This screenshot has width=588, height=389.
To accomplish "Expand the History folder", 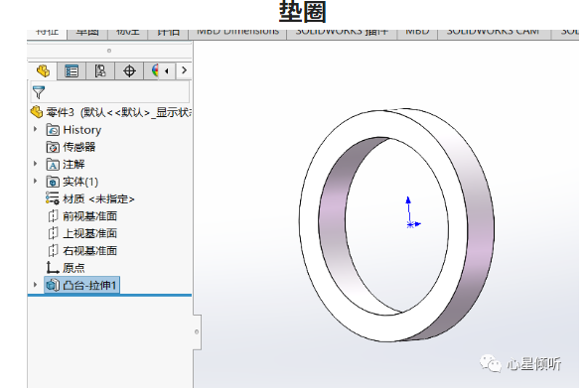I will 35,129.
